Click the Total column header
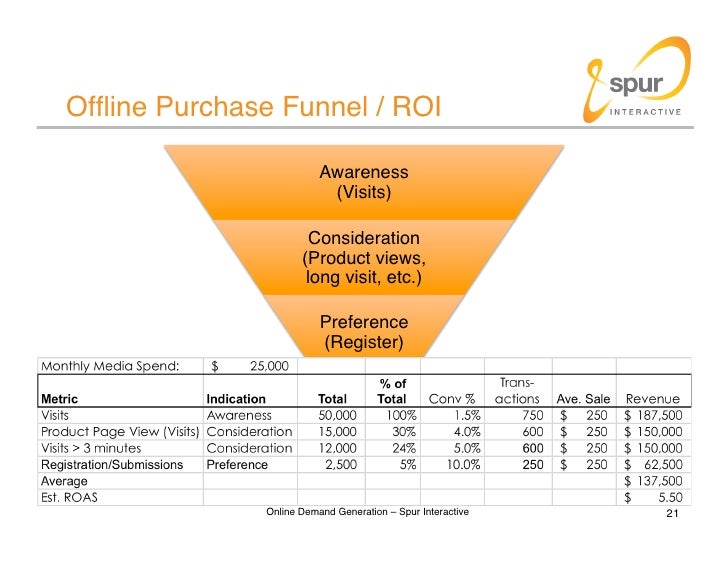The width and height of the screenshot is (728, 563). (332, 399)
